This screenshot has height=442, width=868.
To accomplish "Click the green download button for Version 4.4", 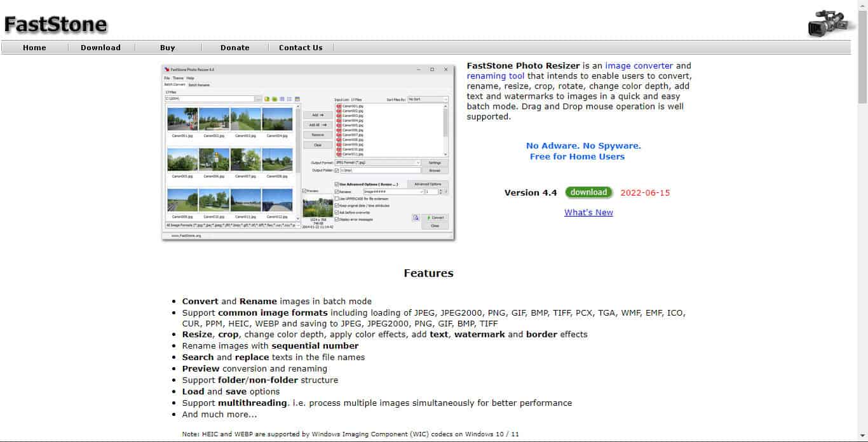I will click(588, 192).
